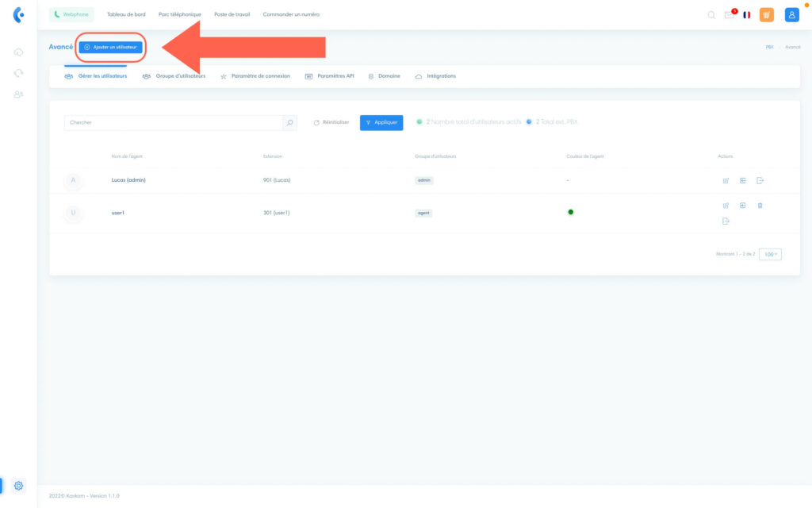Click the Réinitialiser reset link
The image size is (812, 508).
click(x=331, y=123)
